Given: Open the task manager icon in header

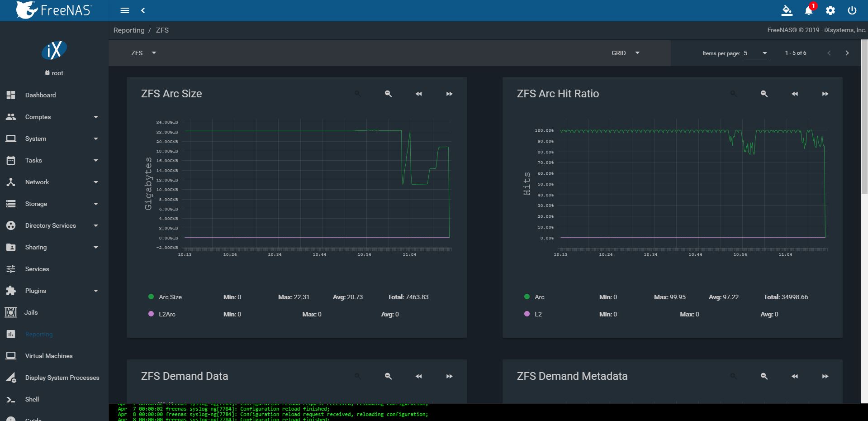Looking at the screenshot, I should click(x=787, y=10).
